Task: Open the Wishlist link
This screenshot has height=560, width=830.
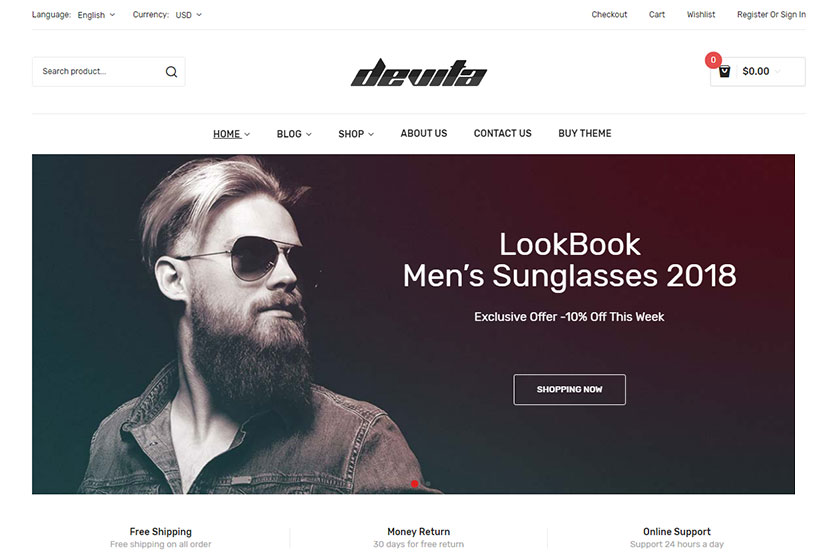Action: (701, 15)
